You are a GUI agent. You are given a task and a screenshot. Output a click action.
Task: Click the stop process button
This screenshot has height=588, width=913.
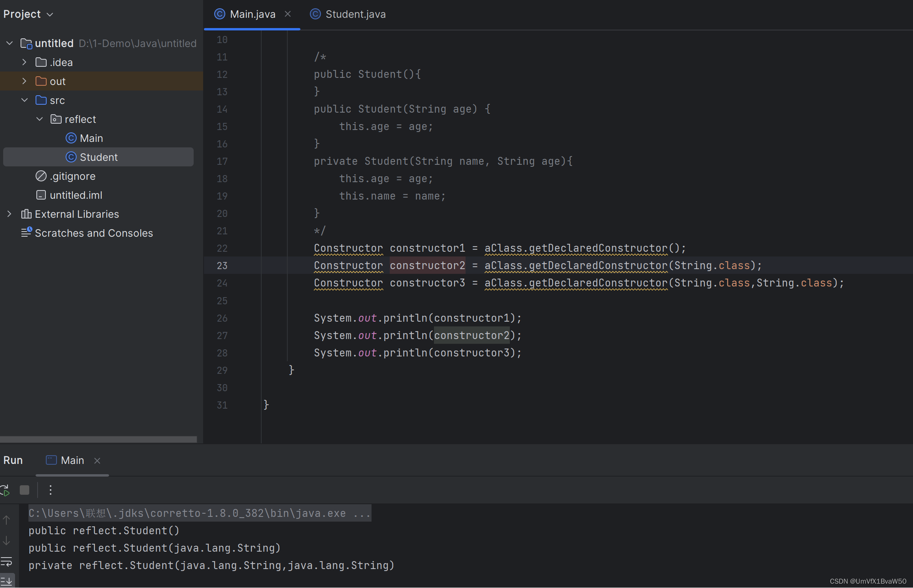point(25,490)
